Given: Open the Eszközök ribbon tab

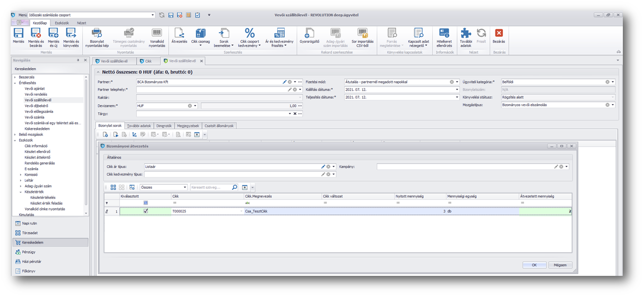Looking at the screenshot, I should pos(62,23).
